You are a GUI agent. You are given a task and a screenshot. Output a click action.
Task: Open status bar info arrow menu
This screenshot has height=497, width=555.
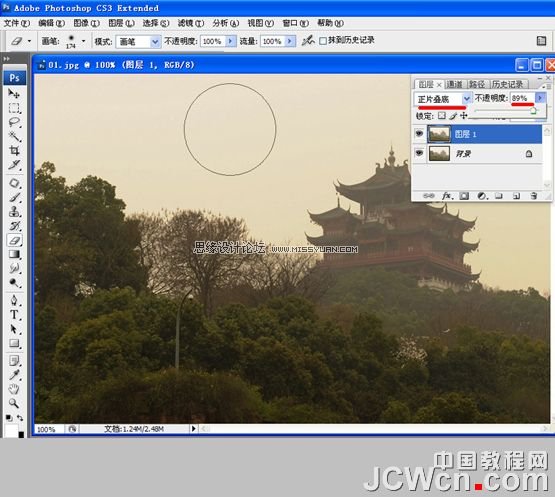coord(194,429)
